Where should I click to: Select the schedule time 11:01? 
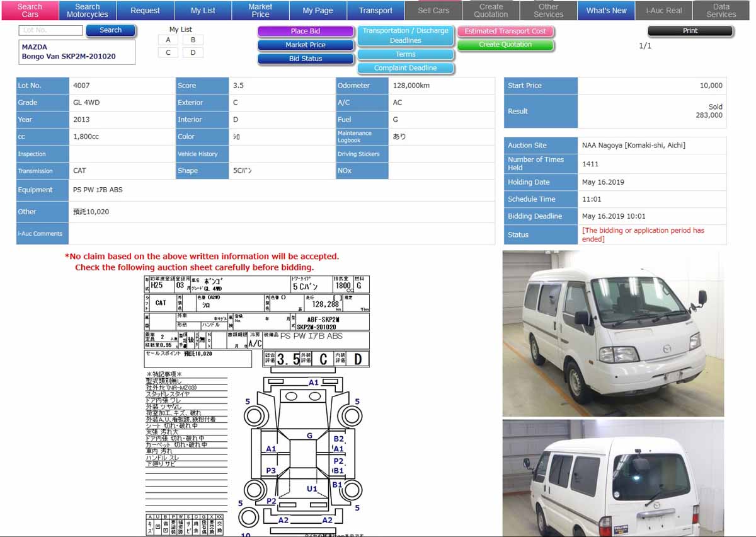pos(590,199)
